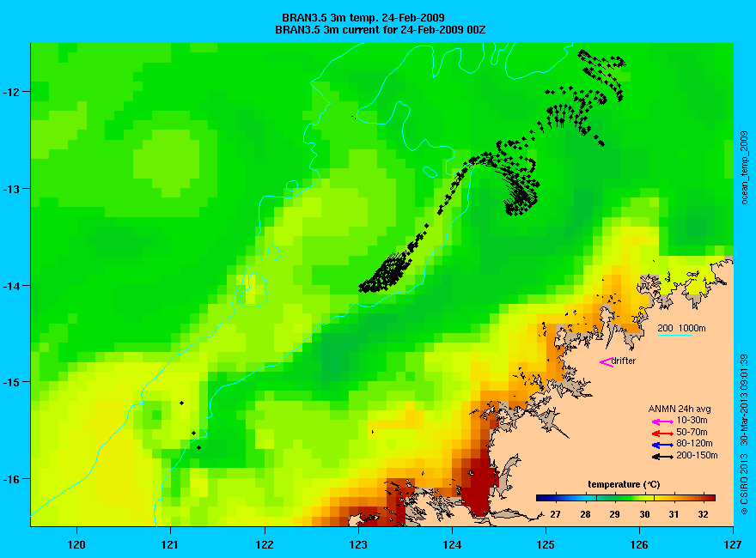Click the cyan contour line sample in the legend
Viewport: 756px width, 558px height.
[675, 335]
